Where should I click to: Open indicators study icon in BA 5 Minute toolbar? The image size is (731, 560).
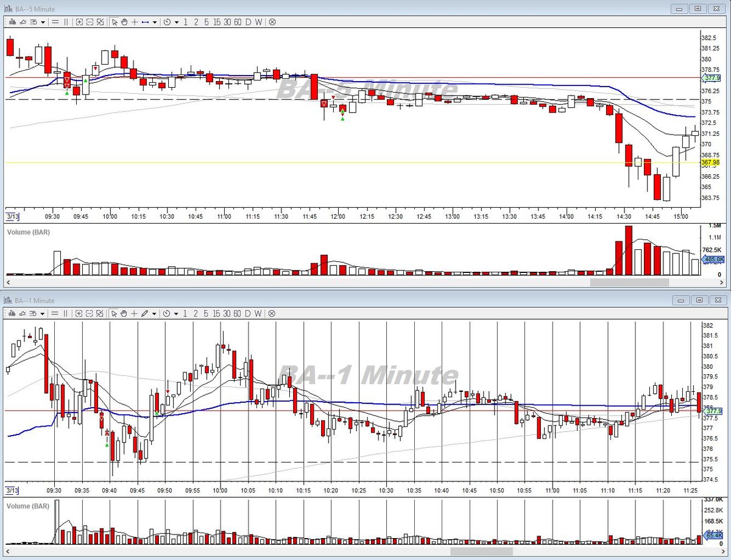[23, 22]
